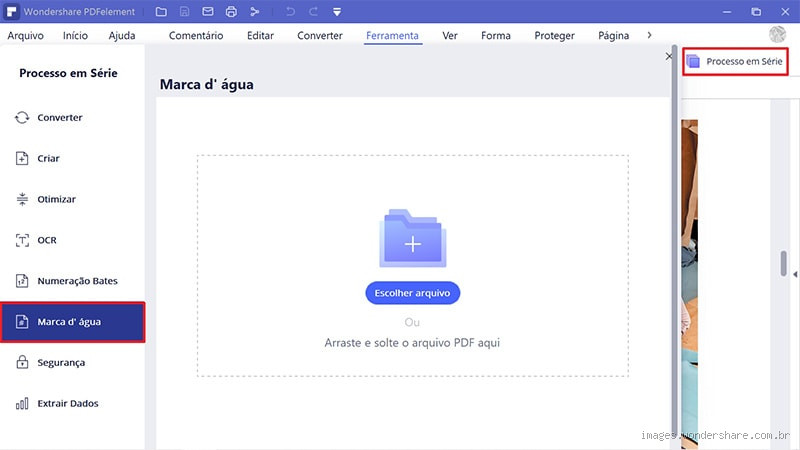
Task: Click the user profile avatar icon
Action: point(777,35)
